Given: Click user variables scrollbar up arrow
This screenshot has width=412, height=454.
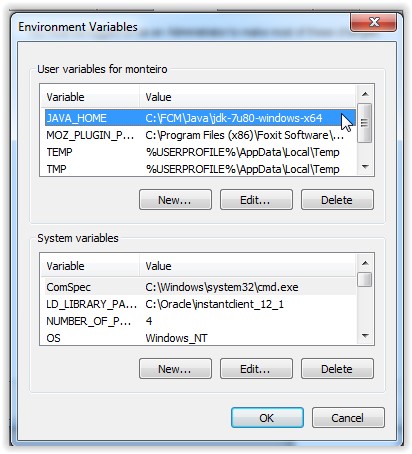Looking at the screenshot, I should point(365,94).
